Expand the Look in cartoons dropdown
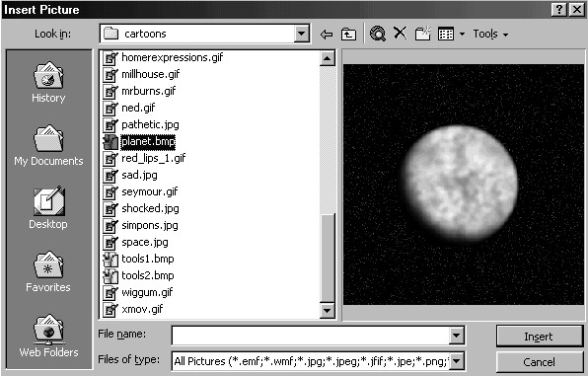Screen dimensions: 588x376 301,34
